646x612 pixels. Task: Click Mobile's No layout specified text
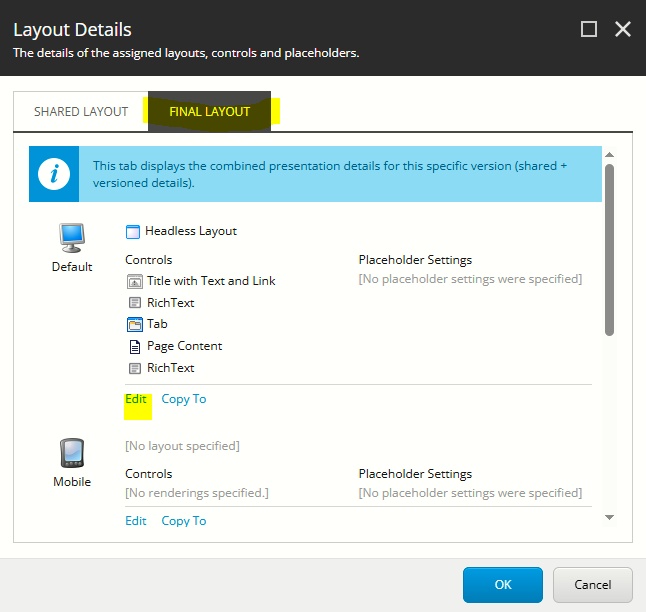coord(182,446)
